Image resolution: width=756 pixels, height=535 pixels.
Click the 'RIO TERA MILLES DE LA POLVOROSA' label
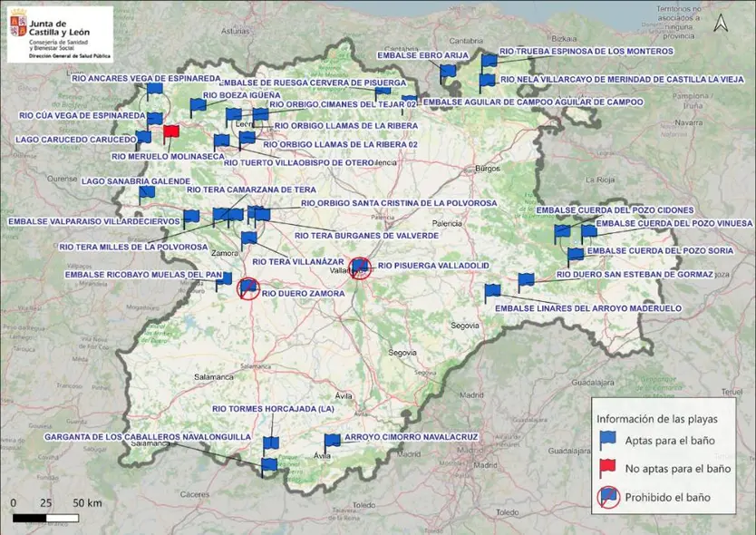[133, 248]
